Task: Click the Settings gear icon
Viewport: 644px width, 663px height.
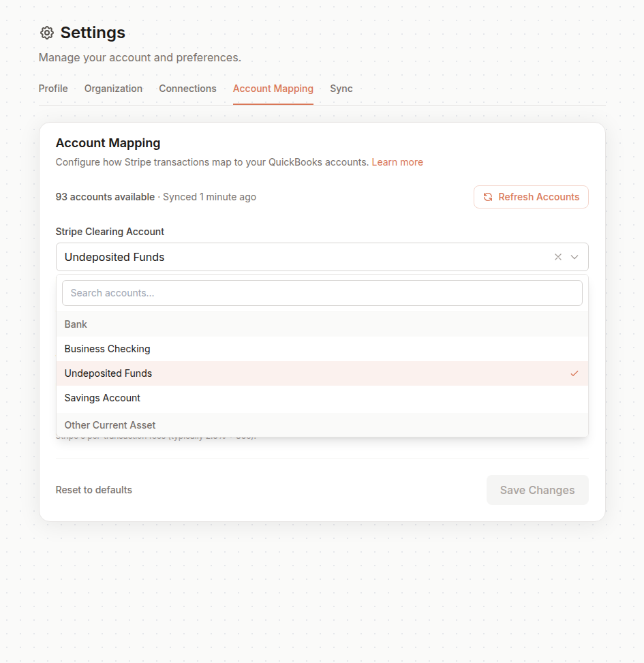Action: [x=46, y=33]
